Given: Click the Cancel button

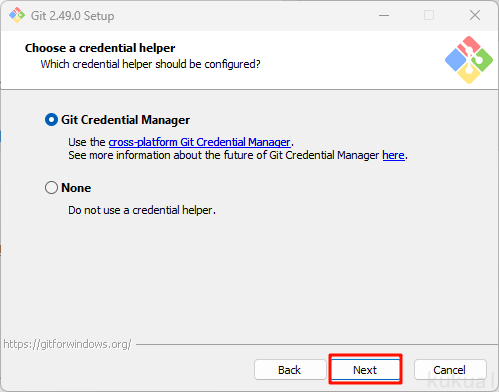Looking at the screenshot, I should (450, 370).
